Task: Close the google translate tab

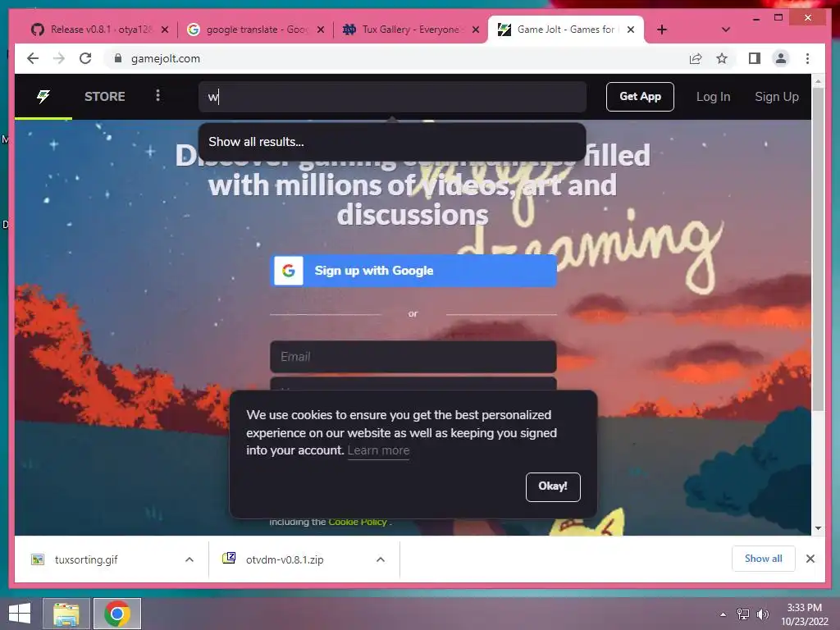Action: tap(321, 30)
